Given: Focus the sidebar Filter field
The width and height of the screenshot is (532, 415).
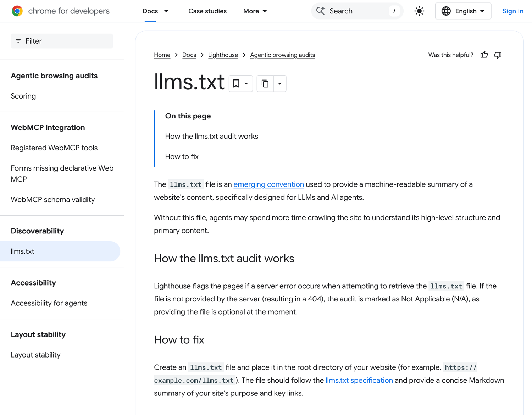Looking at the screenshot, I should coord(62,41).
